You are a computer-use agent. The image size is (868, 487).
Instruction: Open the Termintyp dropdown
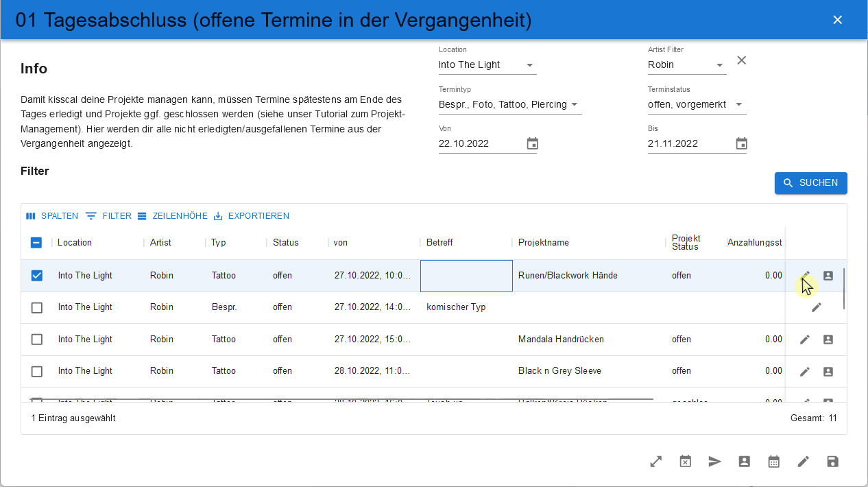510,104
